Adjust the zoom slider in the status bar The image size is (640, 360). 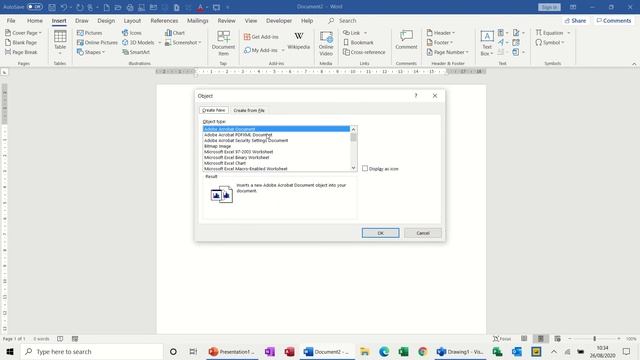pos(594,339)
